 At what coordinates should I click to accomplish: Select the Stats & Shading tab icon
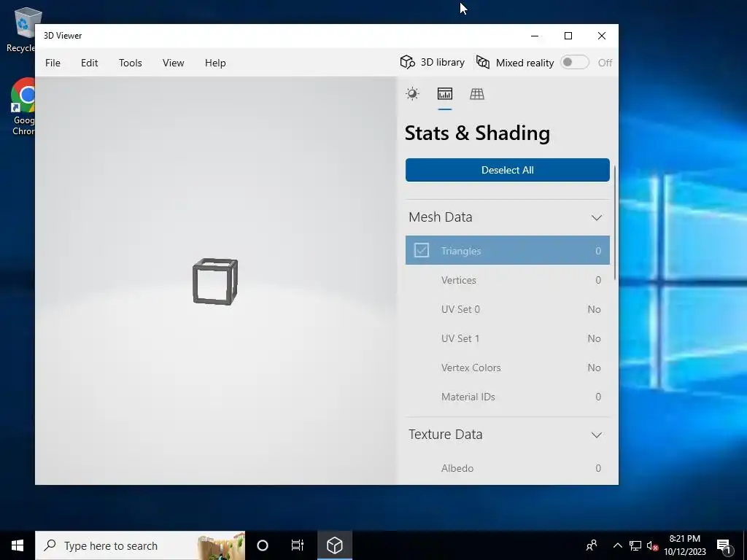[x=444, y=94]
